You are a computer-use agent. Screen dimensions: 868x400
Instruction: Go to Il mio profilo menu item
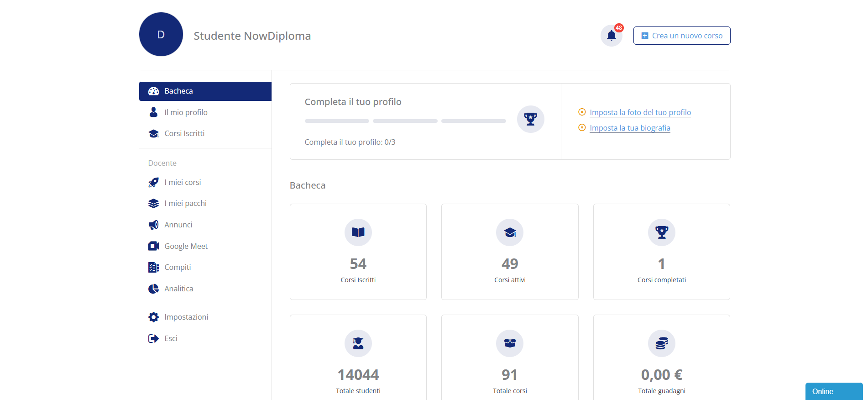(x=186, y=112)
